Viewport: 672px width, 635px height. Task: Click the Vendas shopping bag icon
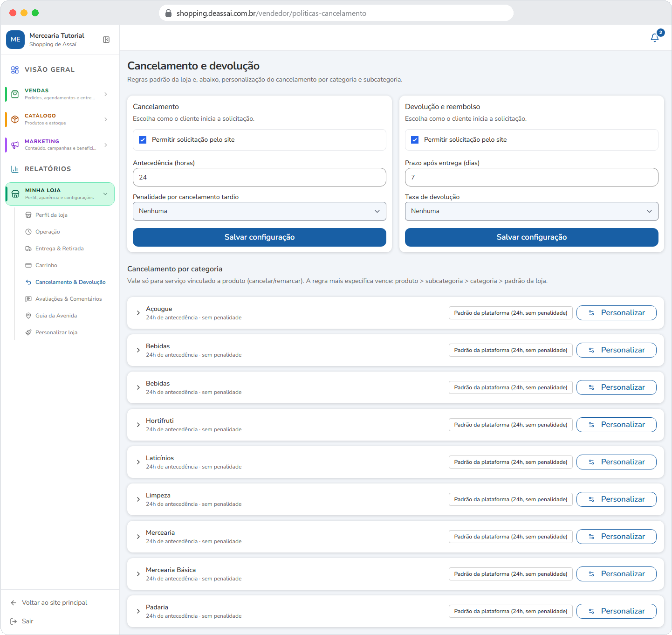(15, 94)
